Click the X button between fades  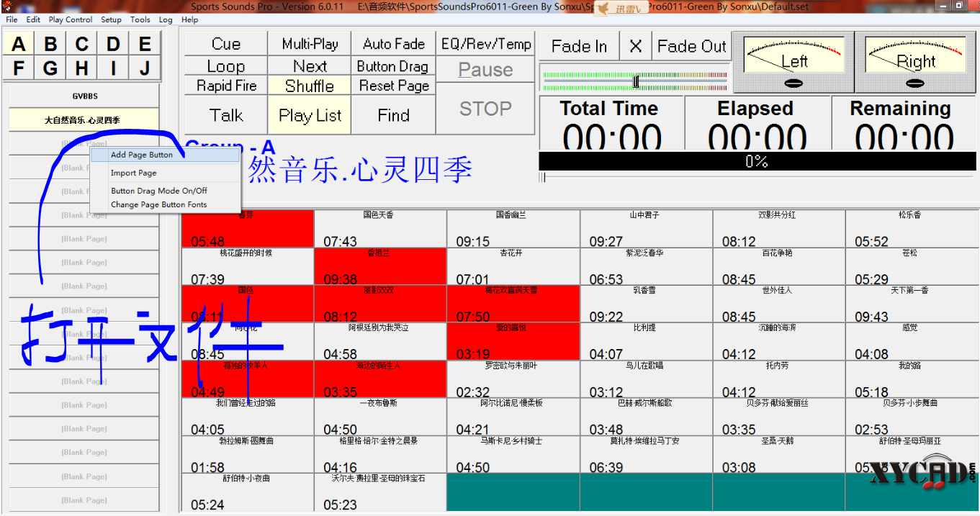[635, 47]
